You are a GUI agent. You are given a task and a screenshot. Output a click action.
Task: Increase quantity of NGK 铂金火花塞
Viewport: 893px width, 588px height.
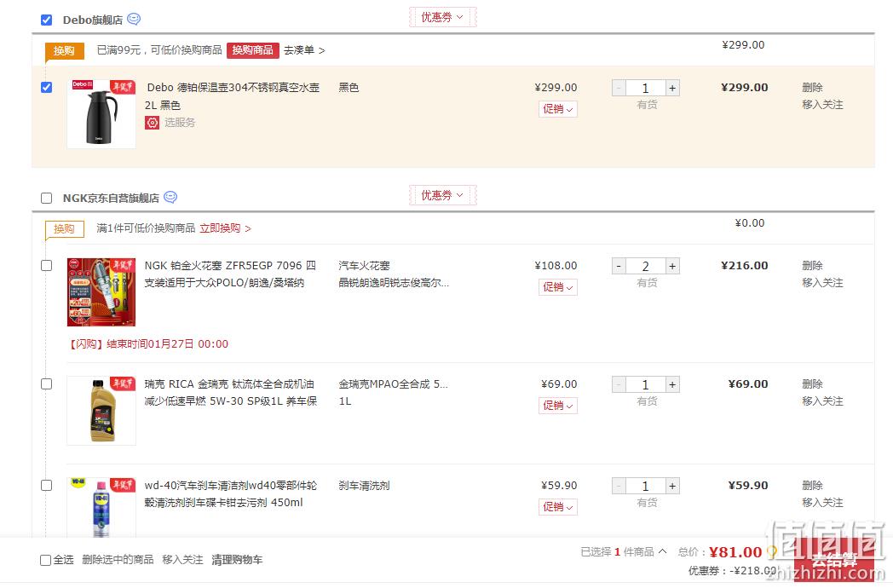tap(672, 266)
